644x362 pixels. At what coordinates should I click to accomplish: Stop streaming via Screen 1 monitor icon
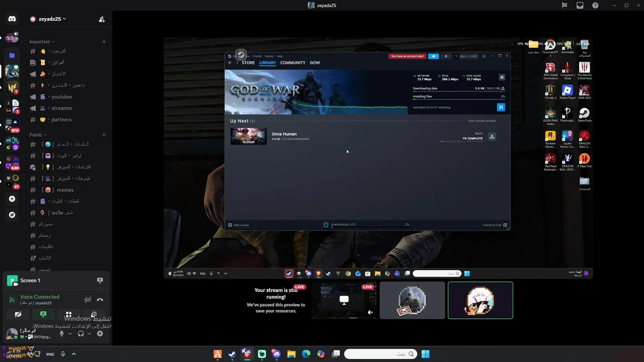pos(100,281)
